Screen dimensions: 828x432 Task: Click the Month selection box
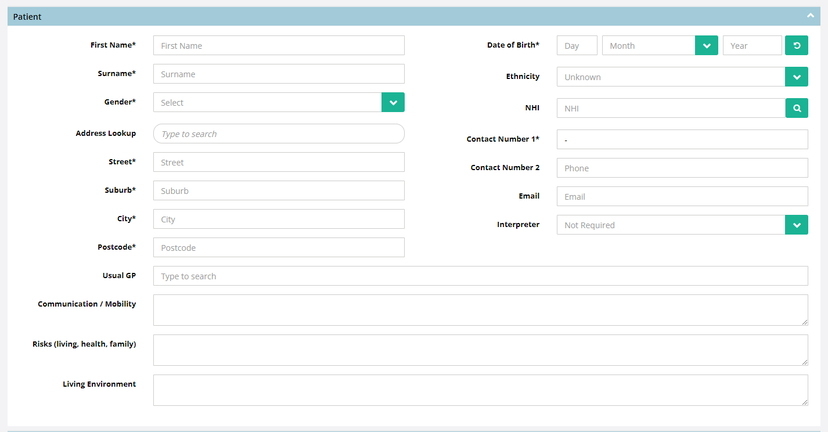648,45
